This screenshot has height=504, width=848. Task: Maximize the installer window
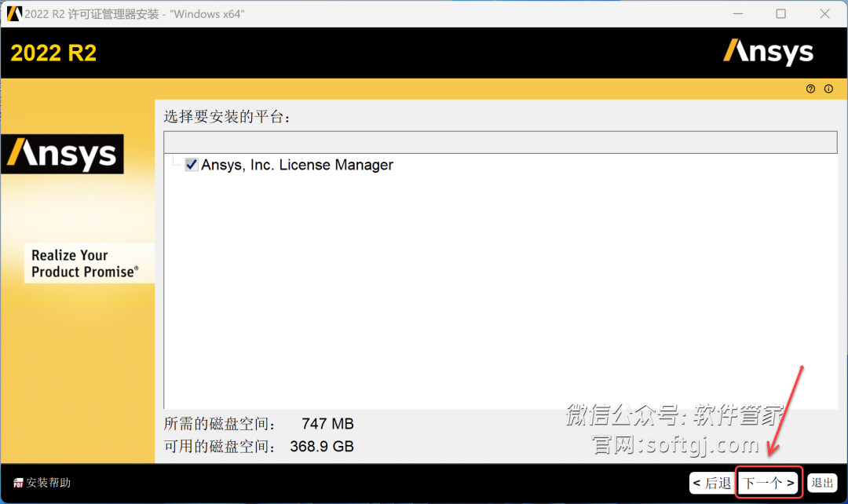tap(781, 13)
